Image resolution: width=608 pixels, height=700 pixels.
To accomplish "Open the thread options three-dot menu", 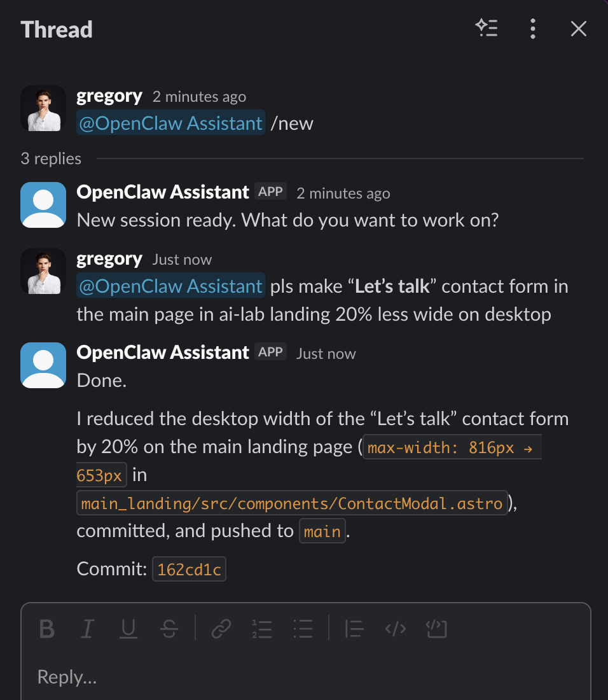I will (533, 28).
